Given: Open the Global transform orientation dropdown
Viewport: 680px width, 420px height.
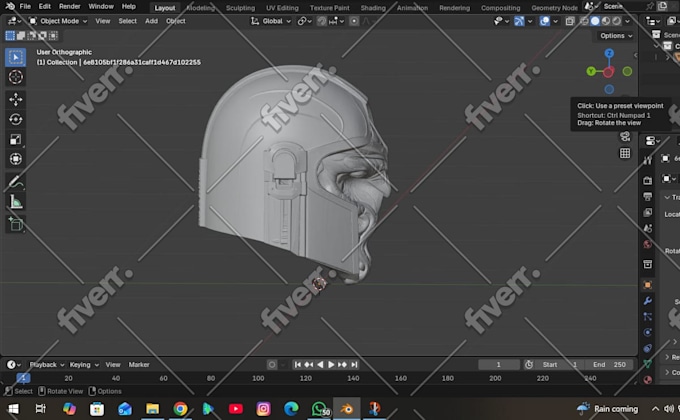Looking at the screenshot, I should tap(271, 21).
